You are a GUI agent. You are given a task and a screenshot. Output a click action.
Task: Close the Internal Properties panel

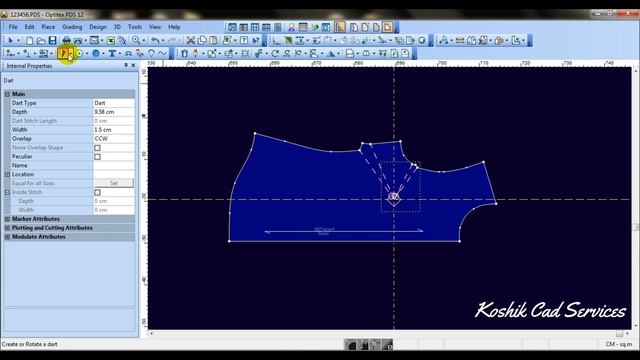tap(133, 65)
